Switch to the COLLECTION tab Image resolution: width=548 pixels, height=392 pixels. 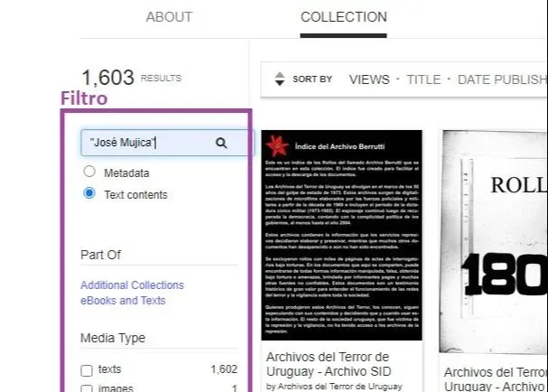[x=343, y=17]
